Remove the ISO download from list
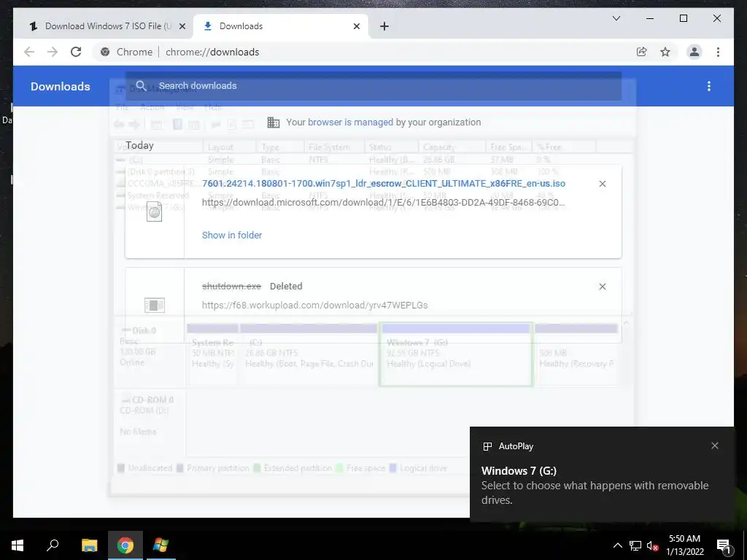The height and width of the screenshot is (560, 747). tap(602, 184)
